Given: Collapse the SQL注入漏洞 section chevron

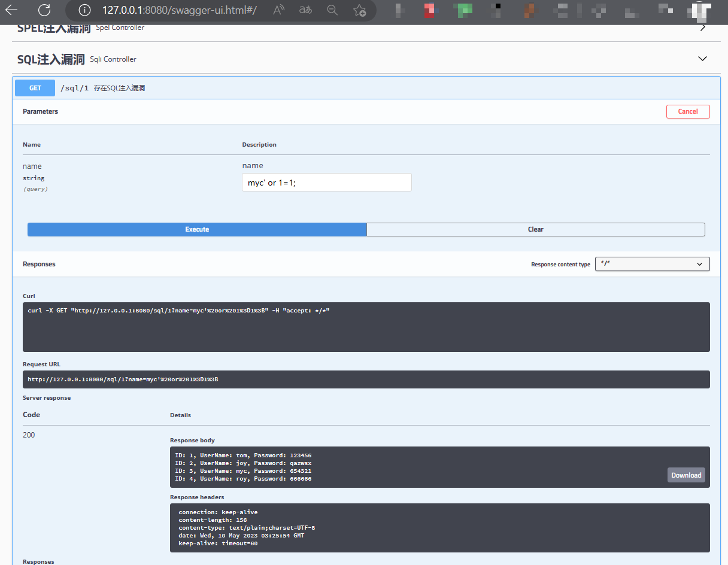Looking at the screenshot, I should coord(703,59).
